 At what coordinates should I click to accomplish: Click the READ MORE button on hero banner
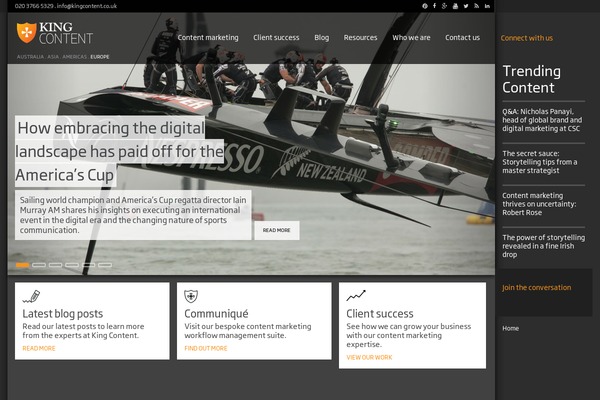[x=277, y=230]
